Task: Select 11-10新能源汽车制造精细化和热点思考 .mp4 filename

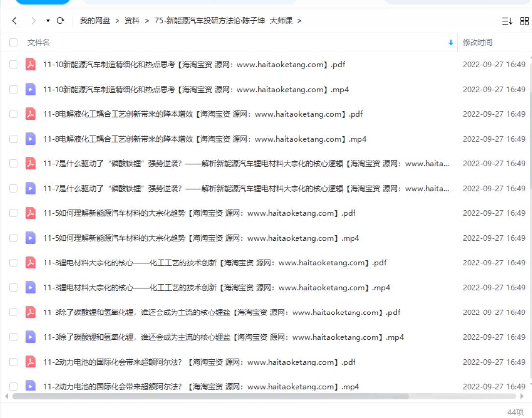Action: tap(195, 89)
